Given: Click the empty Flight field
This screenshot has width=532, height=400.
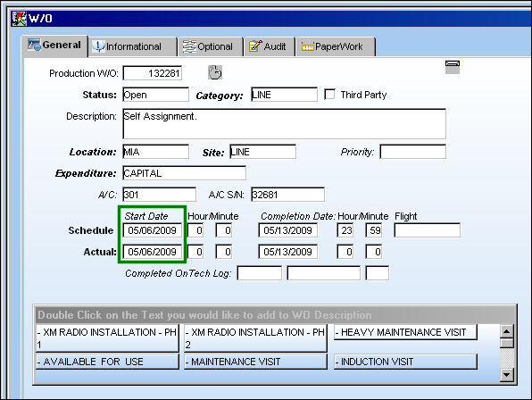Looking at the screenshot, I should click(x=428, y=230).
